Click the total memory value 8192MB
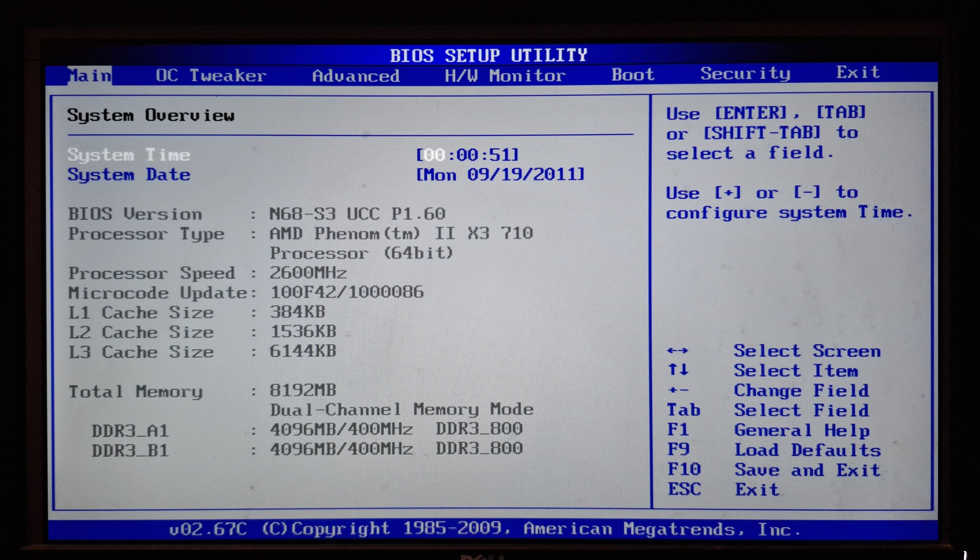Viewport: 980px width, 560px height. pyautogui.click(x=303, y=390)
